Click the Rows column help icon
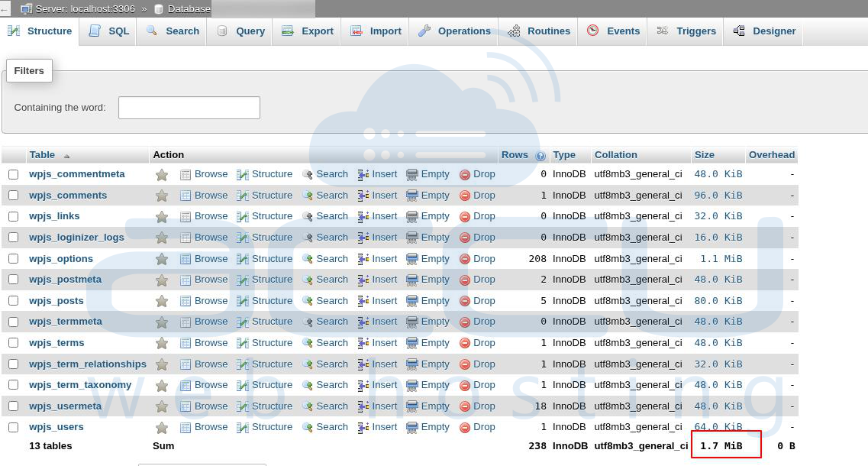This screenshot has height=466, width=868. click(x=540, y=155)
